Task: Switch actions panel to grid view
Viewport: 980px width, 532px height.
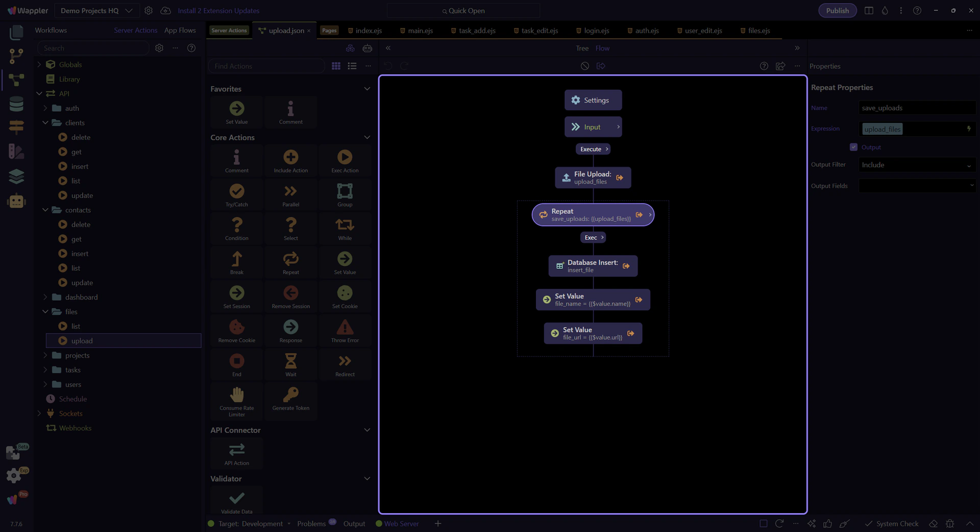Action: tap(336, 66)
